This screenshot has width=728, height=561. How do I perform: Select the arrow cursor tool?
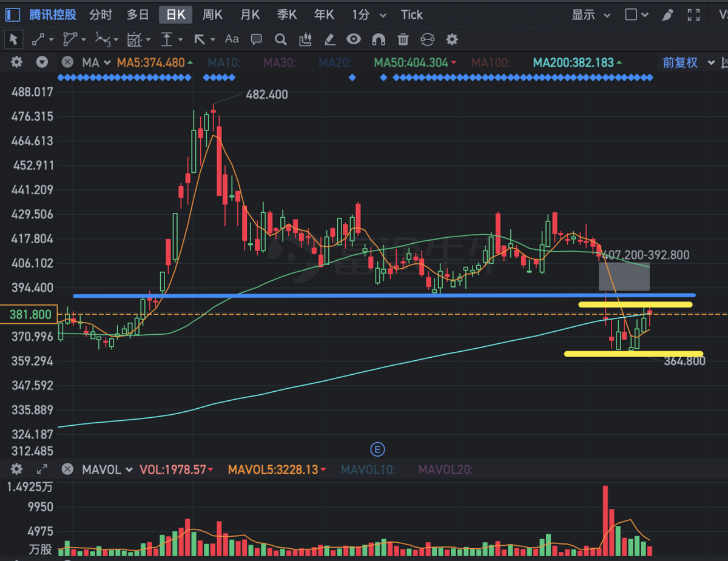click(13, 39)
